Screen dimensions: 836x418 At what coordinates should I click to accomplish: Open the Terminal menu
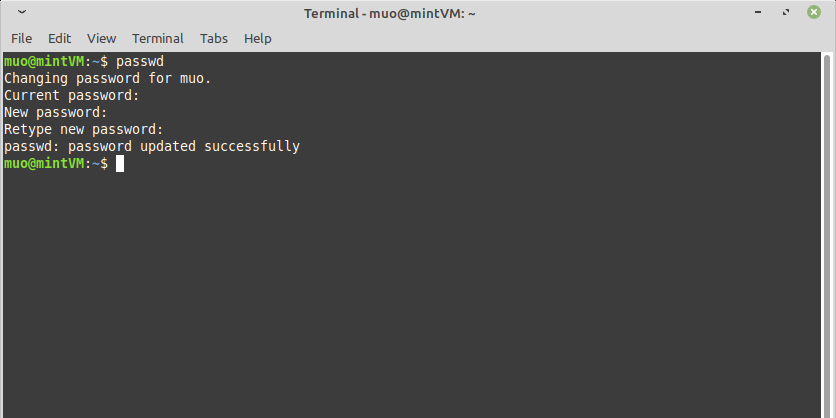click(158, 38)
